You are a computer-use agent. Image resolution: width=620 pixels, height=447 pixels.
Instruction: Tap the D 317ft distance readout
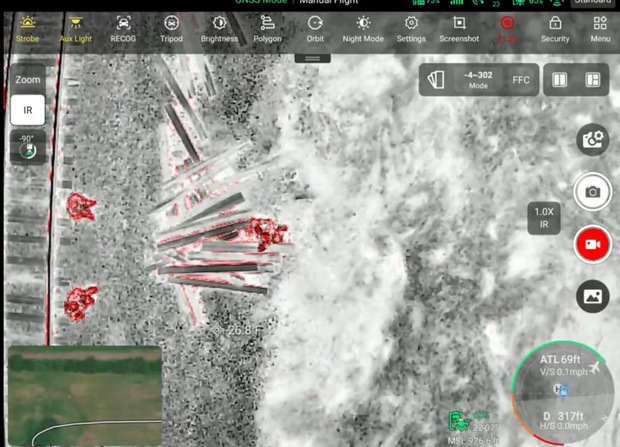(x=563, y=416)
